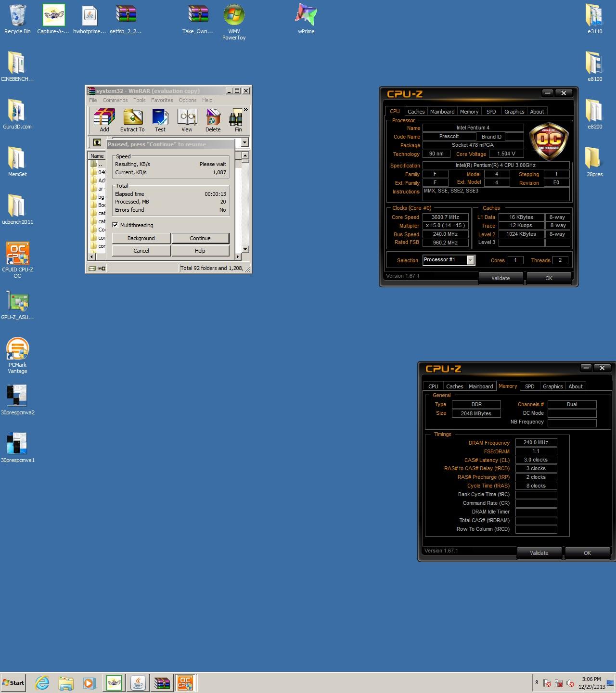Click Validate in the top CPU-Z window
This screenshot has width=616, height=693.
pyautogui.click(x=500, y=278)
